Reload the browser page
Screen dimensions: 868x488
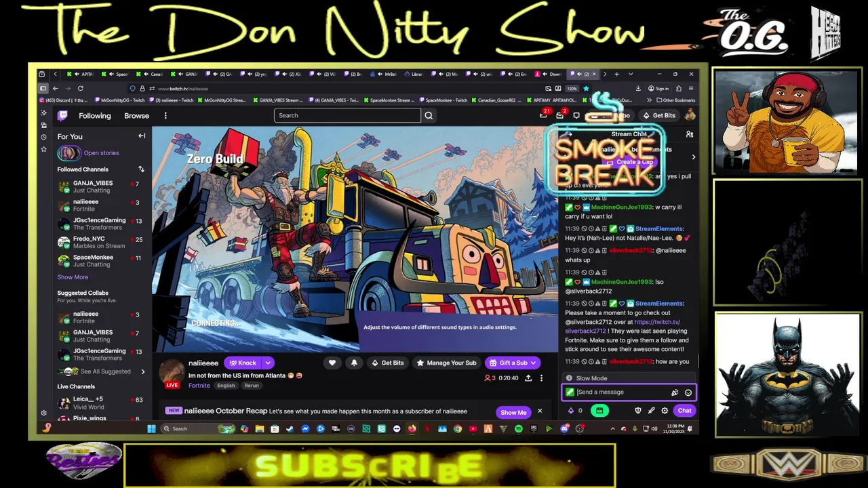(80, 89)
